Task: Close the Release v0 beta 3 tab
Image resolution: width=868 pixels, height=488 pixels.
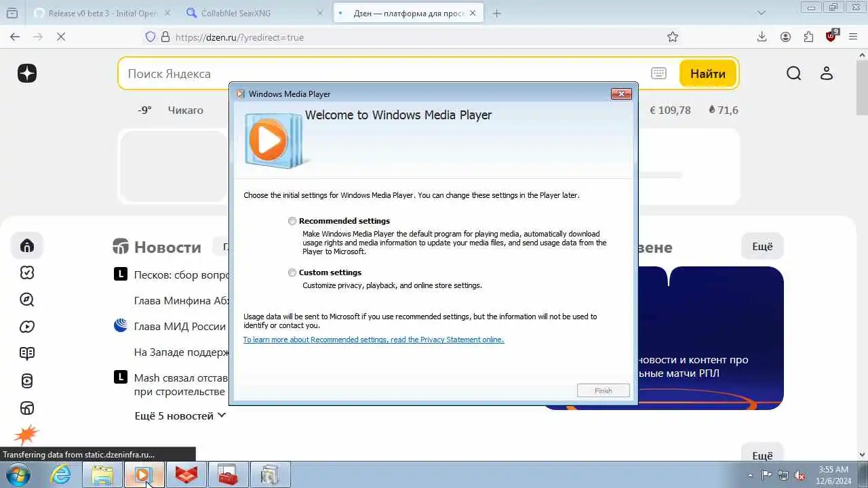Action: coord(167,14)
